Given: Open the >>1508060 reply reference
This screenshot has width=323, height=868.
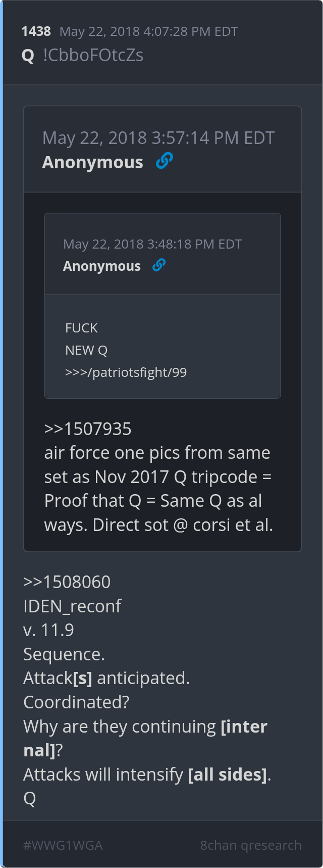Looking at the screenshot, I should 67,582.
